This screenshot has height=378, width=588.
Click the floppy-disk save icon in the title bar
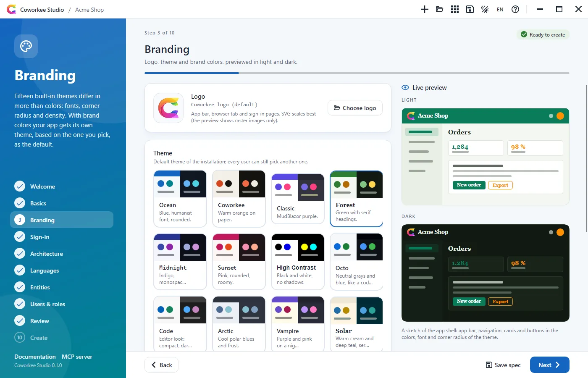(x=470, y=9)
